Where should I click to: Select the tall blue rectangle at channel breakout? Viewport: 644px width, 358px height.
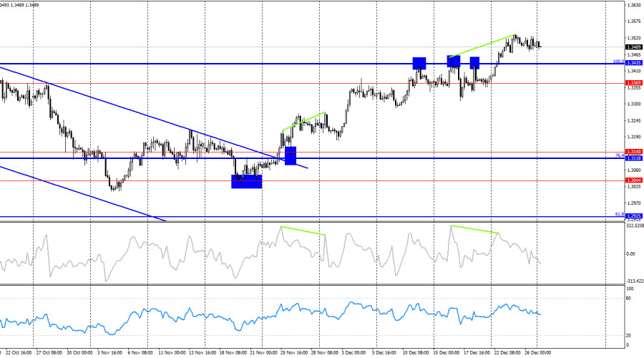pyautogui.click(x=291, y=156)
